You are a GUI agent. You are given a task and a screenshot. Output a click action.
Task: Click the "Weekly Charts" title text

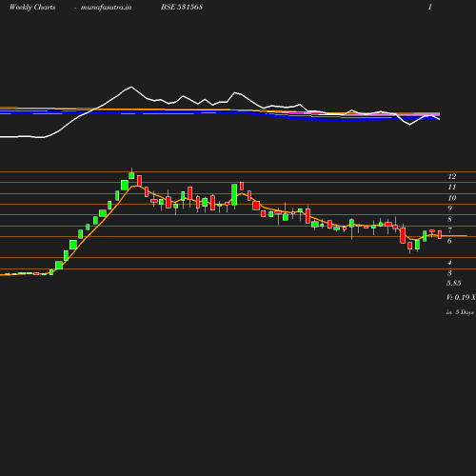(x=32, y=8)
